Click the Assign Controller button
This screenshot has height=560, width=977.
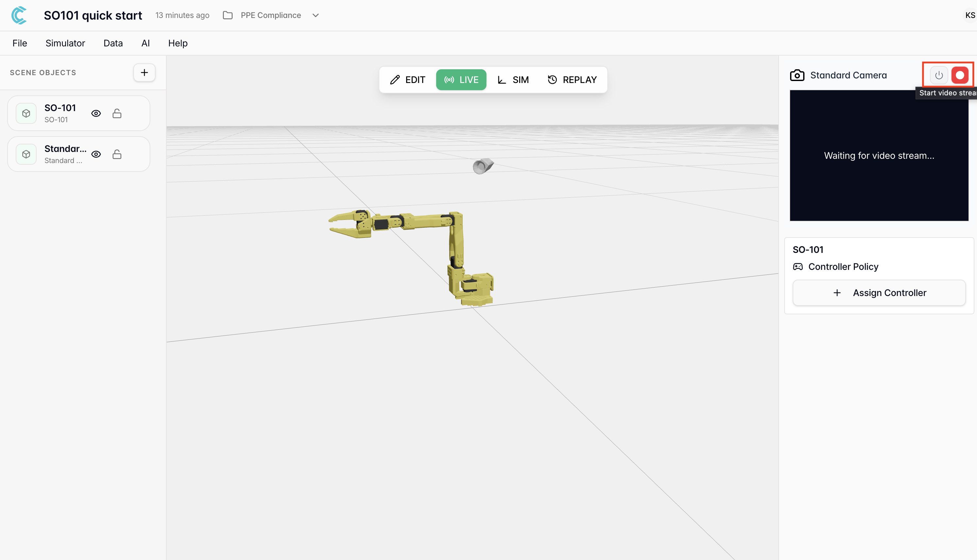879,293
